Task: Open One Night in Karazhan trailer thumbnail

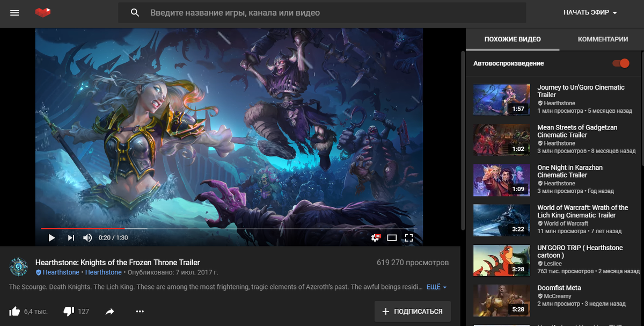Action: 501,180
